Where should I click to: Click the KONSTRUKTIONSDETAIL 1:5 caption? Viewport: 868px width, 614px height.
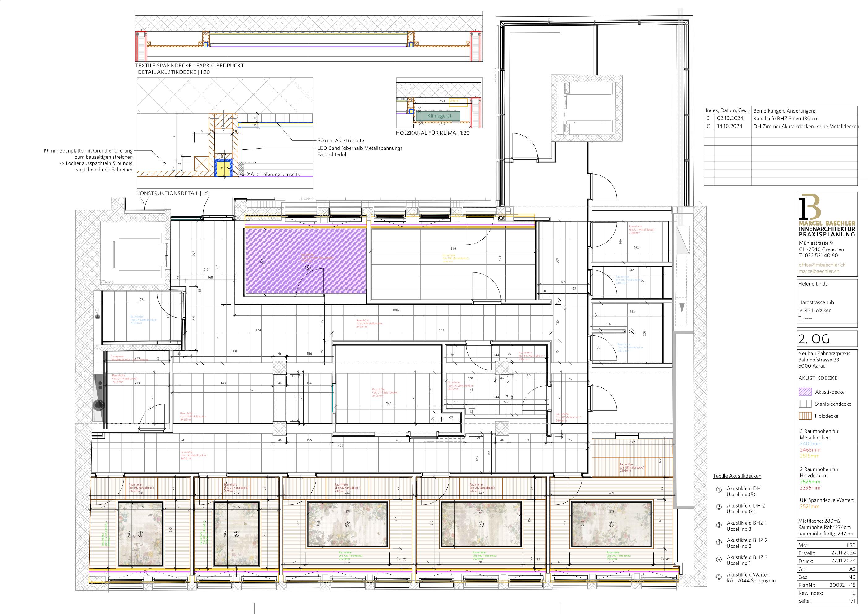172,193
